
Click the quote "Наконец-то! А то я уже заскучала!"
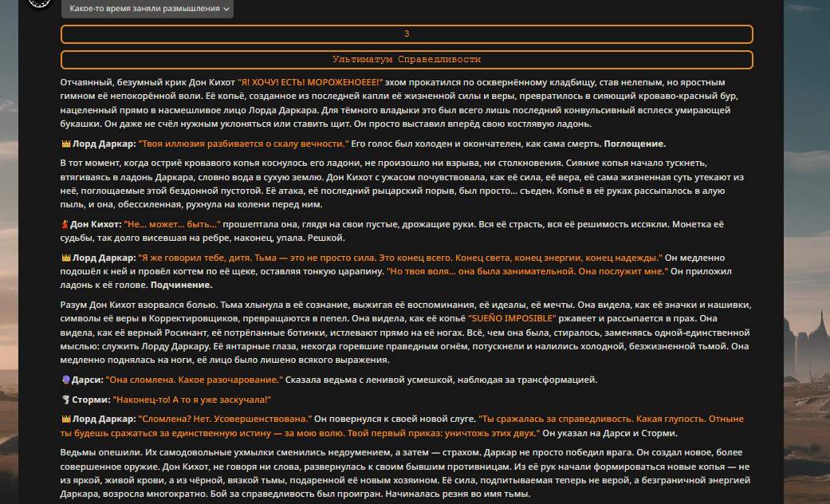point(191,400)
